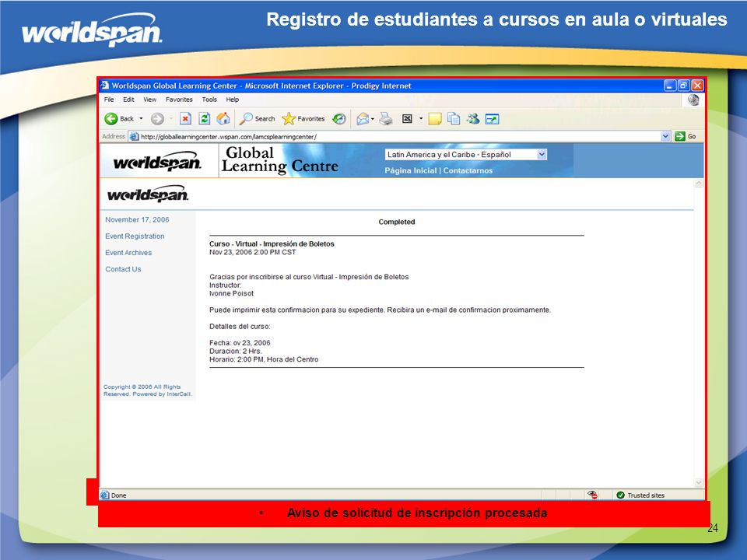Click the last toolbar window icon
Viewport: 747px width, 560px height.
(x=492, y=119)
